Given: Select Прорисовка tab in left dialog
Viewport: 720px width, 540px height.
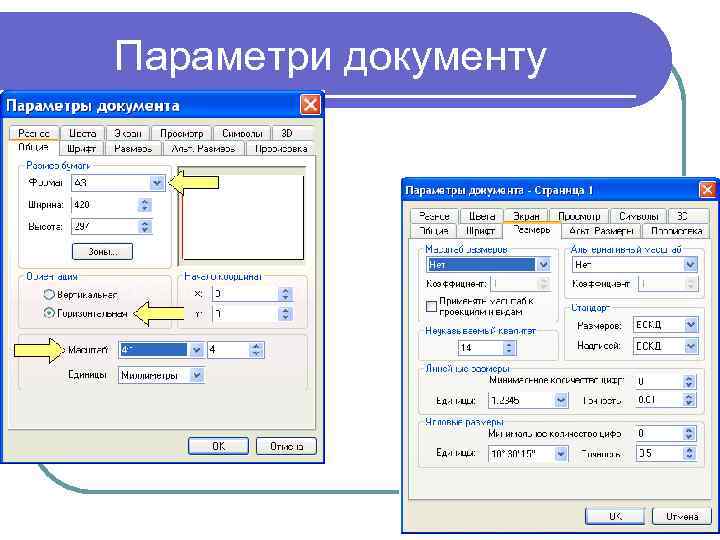Looking at the screenshot, I should coord(281,148).
